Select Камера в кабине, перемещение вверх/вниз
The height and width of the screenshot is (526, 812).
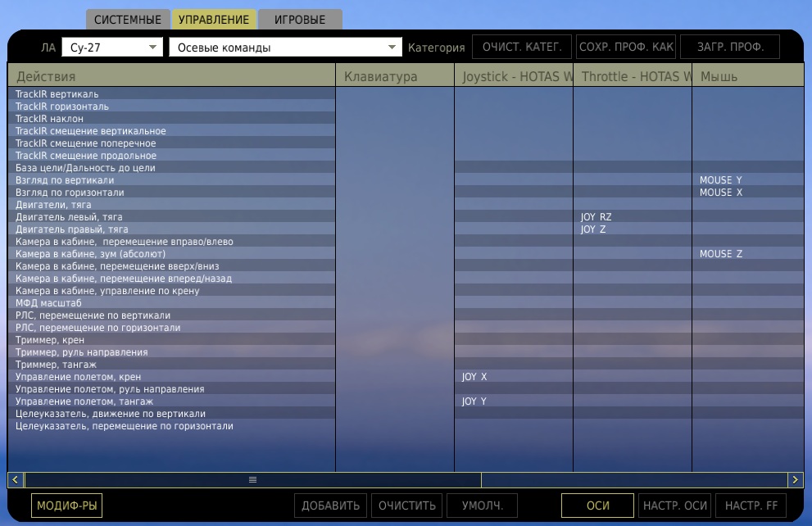pos(171,266)
